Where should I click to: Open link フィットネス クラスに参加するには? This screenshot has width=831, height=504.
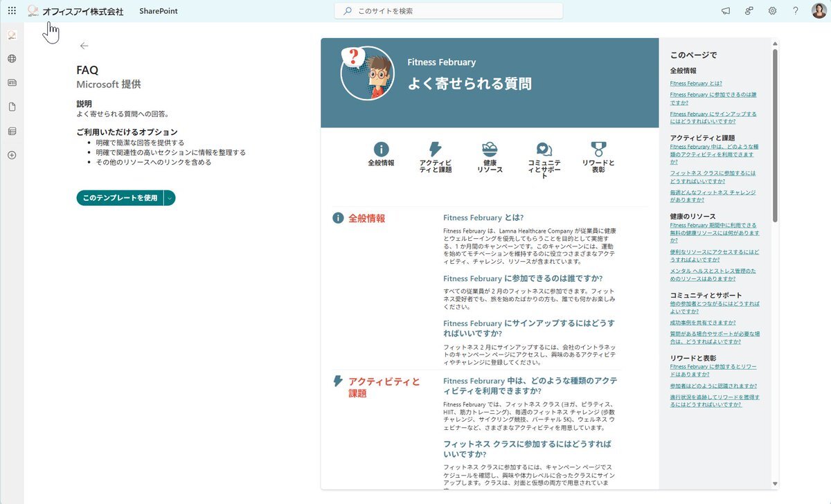point(713,176)
